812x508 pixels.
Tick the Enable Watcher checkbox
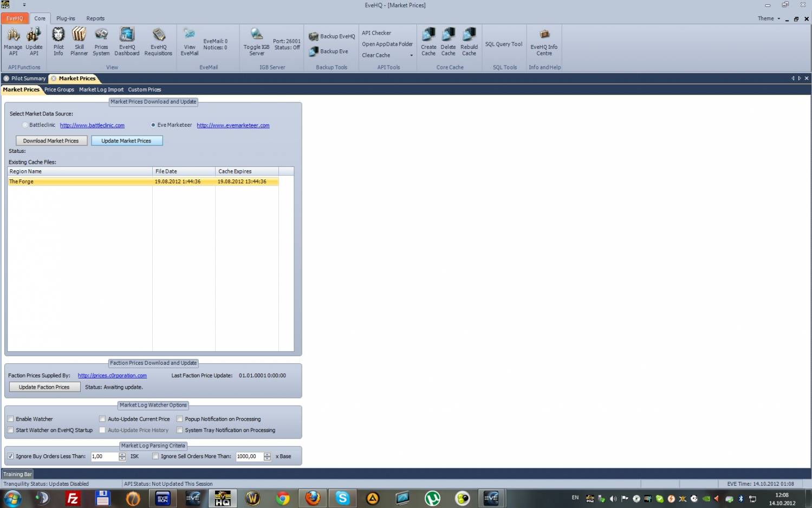pos(10,419)
